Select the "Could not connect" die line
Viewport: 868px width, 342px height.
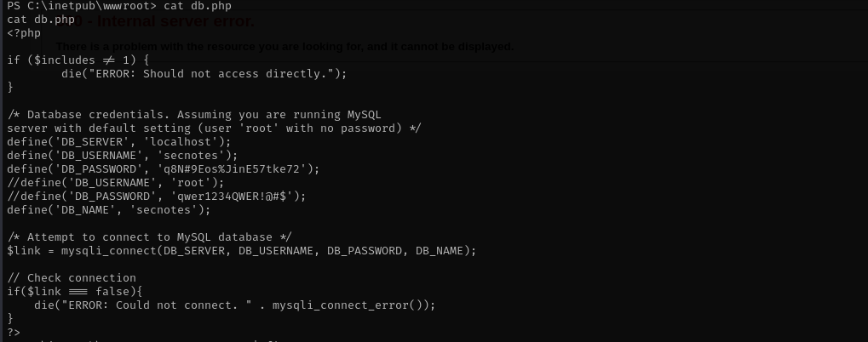tap(235, 305)
